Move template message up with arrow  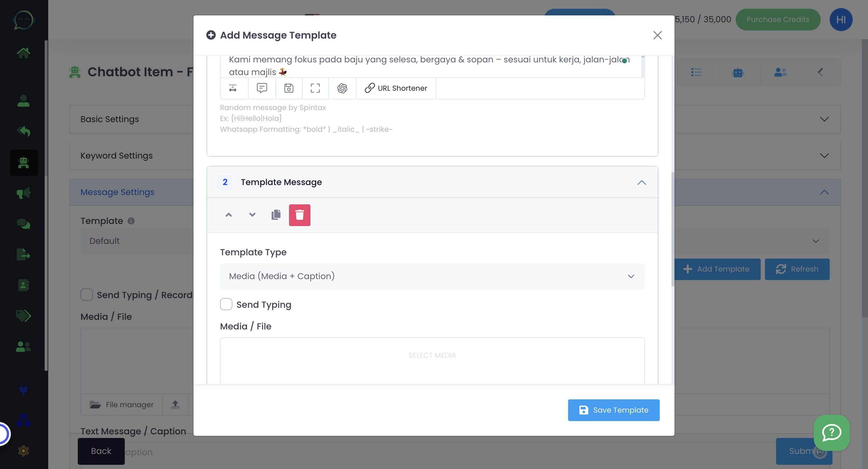228,215
